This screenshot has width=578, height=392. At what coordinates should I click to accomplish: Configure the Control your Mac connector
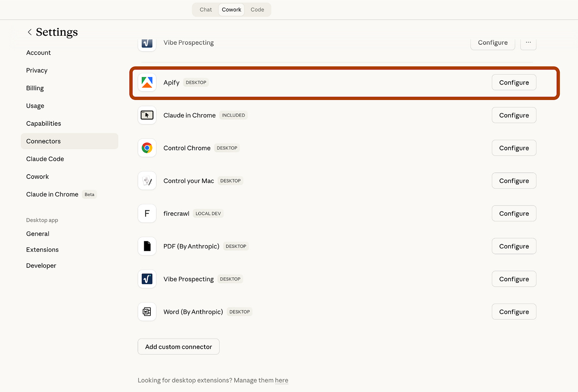tap(514, 181)
